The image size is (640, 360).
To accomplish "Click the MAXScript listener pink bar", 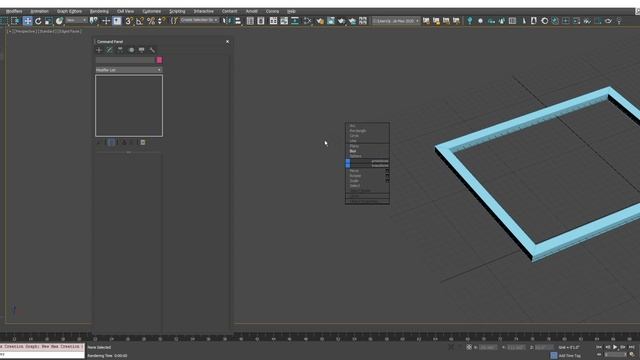I will 42,347.
